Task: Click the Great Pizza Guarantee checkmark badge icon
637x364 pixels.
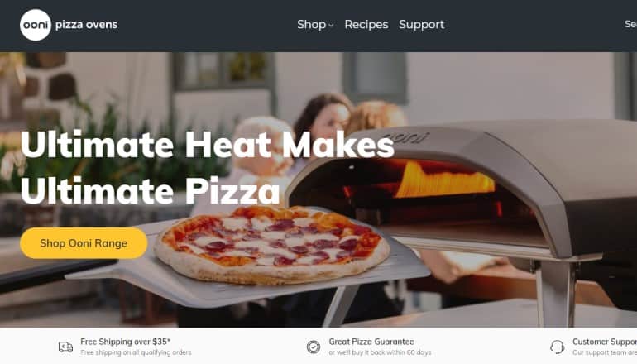Action: click(x=314, y=347)
